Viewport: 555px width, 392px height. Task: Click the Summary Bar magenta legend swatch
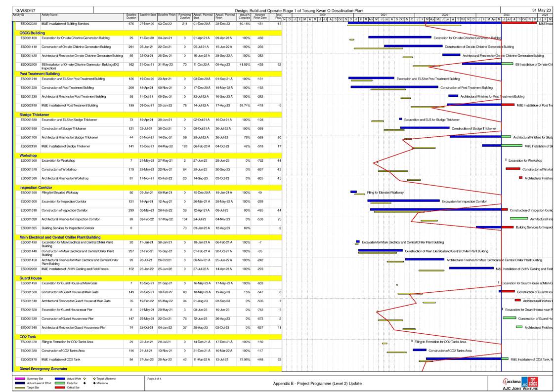[19, 379]
